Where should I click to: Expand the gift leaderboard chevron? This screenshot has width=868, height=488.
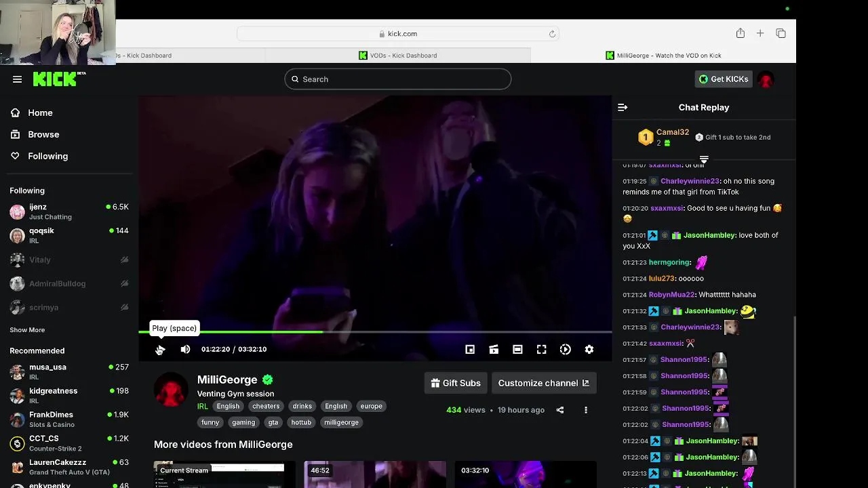pyautogui.click(x=704, y=160)
